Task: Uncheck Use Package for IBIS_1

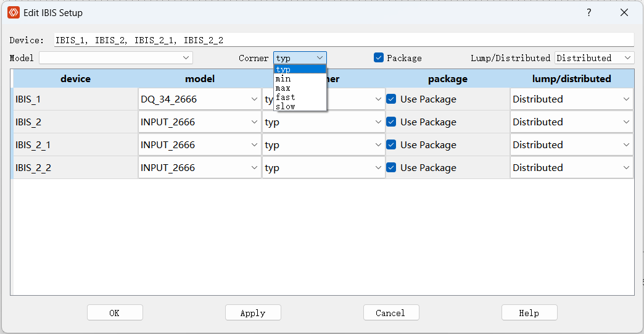Action: 392,99
